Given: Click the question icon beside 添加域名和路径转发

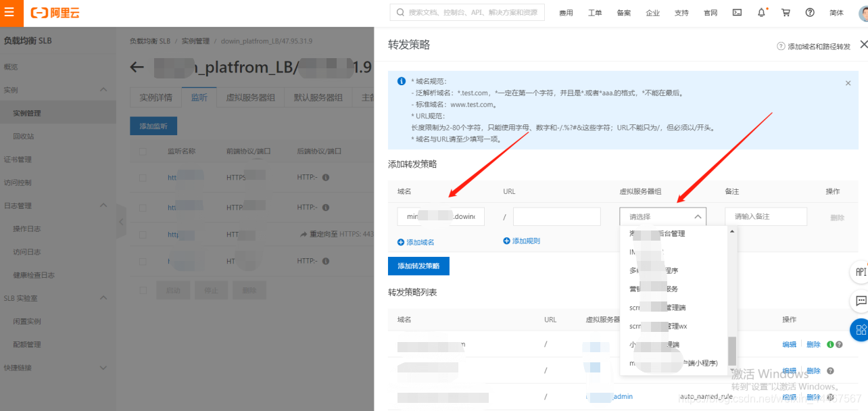Looking at the screenshot, I should [x=781, y=47].
